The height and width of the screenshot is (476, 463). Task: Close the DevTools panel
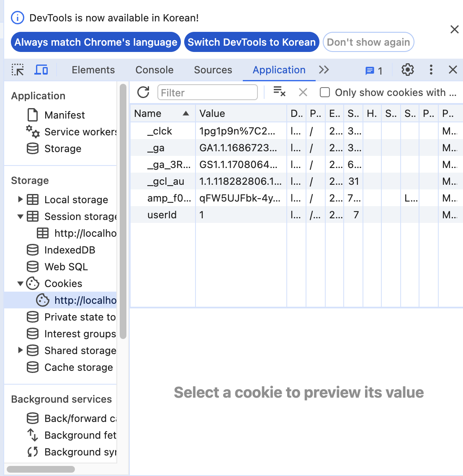tap(453, 70)
